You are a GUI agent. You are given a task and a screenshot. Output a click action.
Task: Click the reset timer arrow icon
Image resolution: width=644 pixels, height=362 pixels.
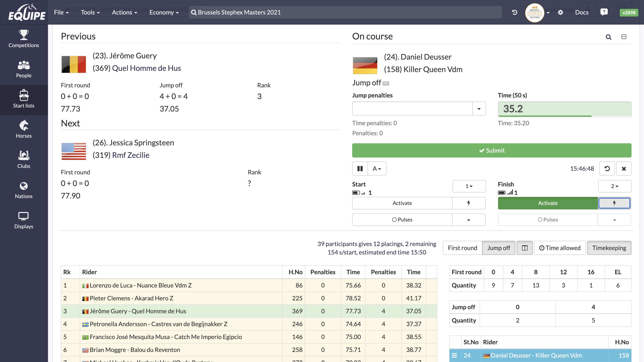click(607, 169)
